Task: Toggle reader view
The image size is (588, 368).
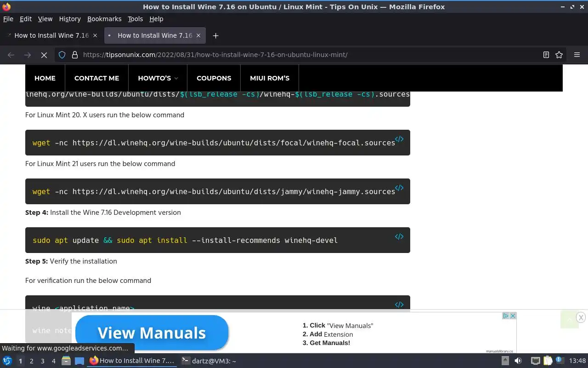Action: (546, 55)
